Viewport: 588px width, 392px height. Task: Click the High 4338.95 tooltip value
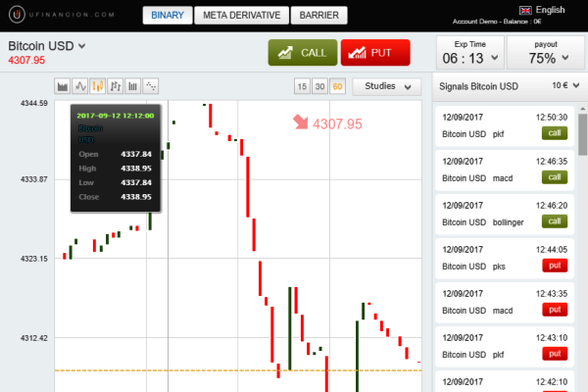click(136, 169)
